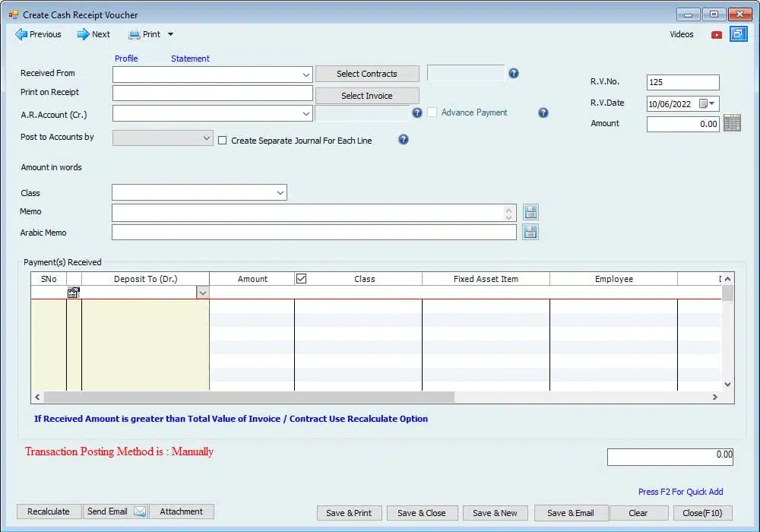Expand the Received From dropdown
760x532 pixels.
point(306,74)
